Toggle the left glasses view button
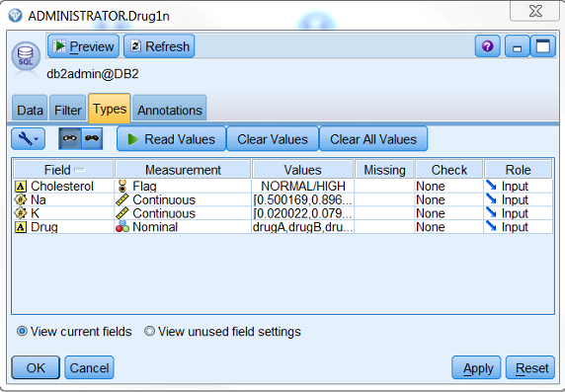The width and height of the screenshot is (565, 392). (x=70, y=138)
